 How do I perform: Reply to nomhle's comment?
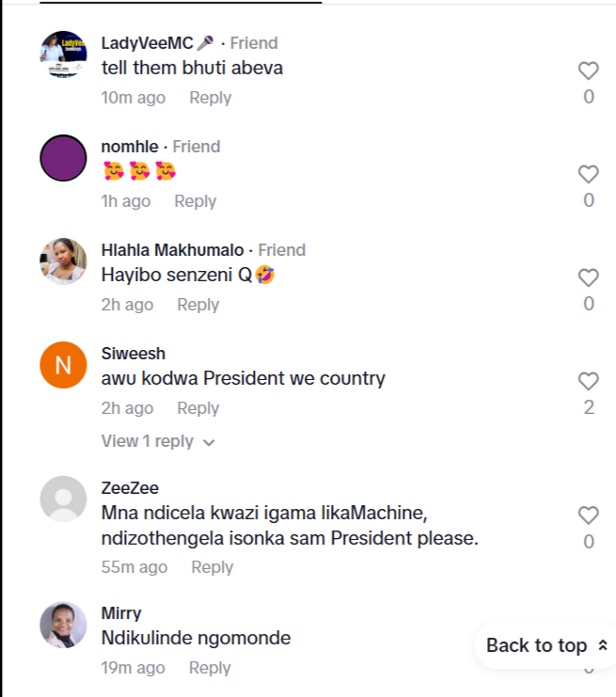point(195,201)
